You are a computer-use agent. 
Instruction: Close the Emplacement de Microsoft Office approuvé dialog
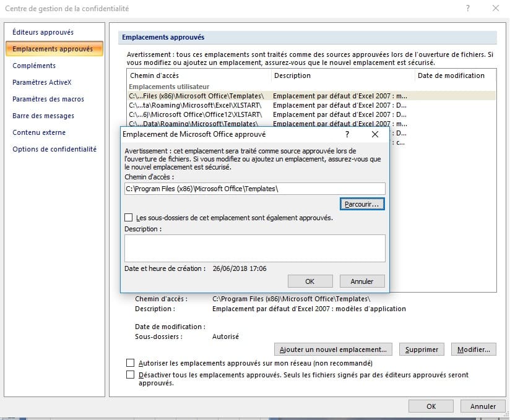374,134
